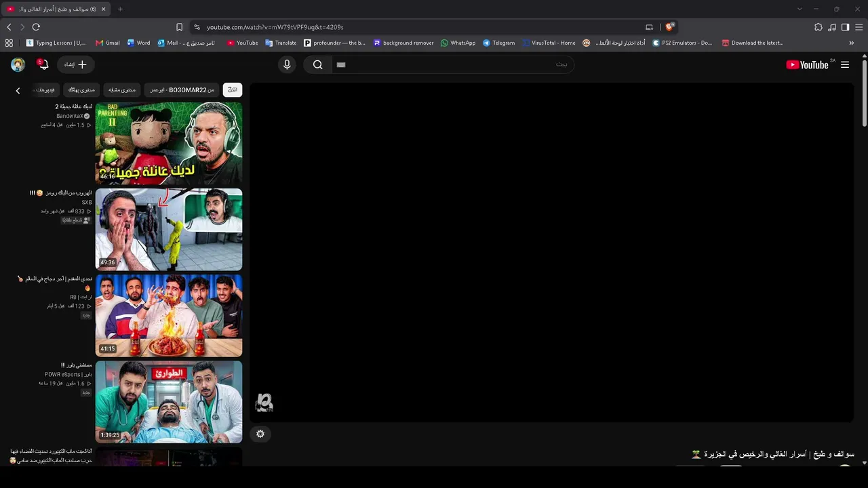Open the tab search dropdown arrow
Image resolution: width=868 pixels, height=488 pixels.
[800, 9]
